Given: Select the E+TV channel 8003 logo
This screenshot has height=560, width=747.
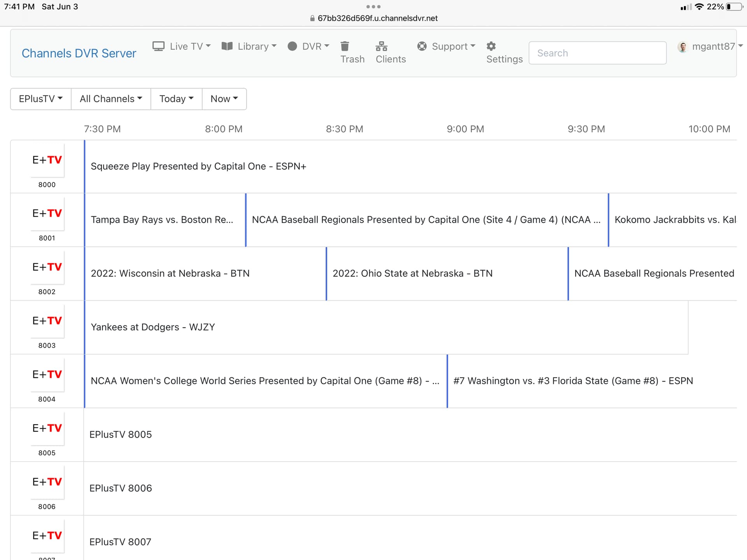Looking at the screenshot, I should (x=47, y=321).
